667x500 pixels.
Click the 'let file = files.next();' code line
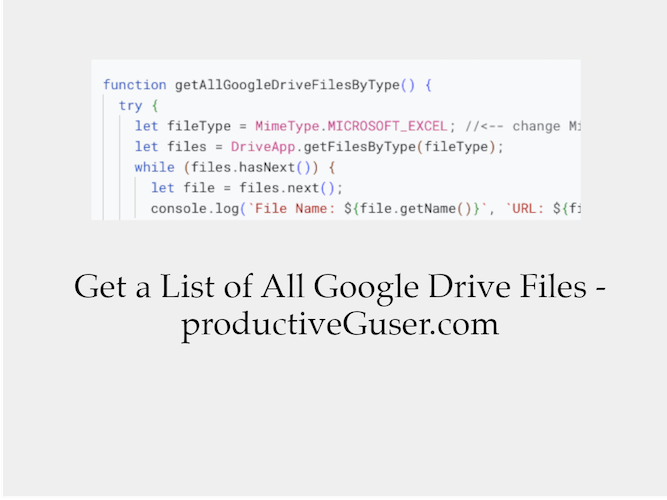(x=247, y=188)
